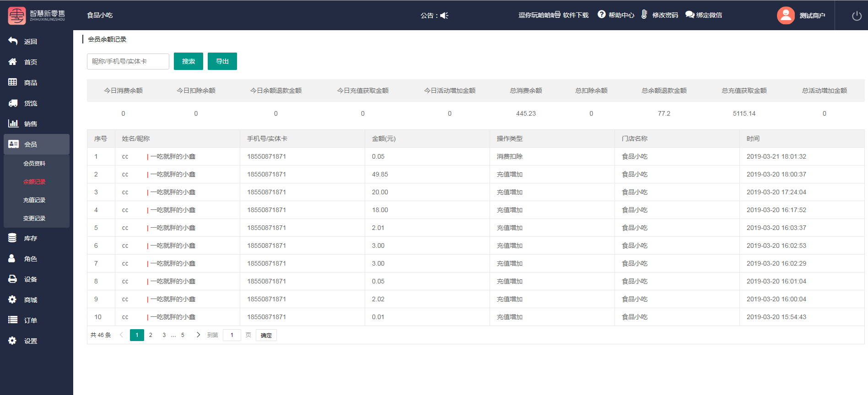Click timestamp 2019-03-20 15:54:43
This screenshot has height=395, width=868.
(776, 317)
